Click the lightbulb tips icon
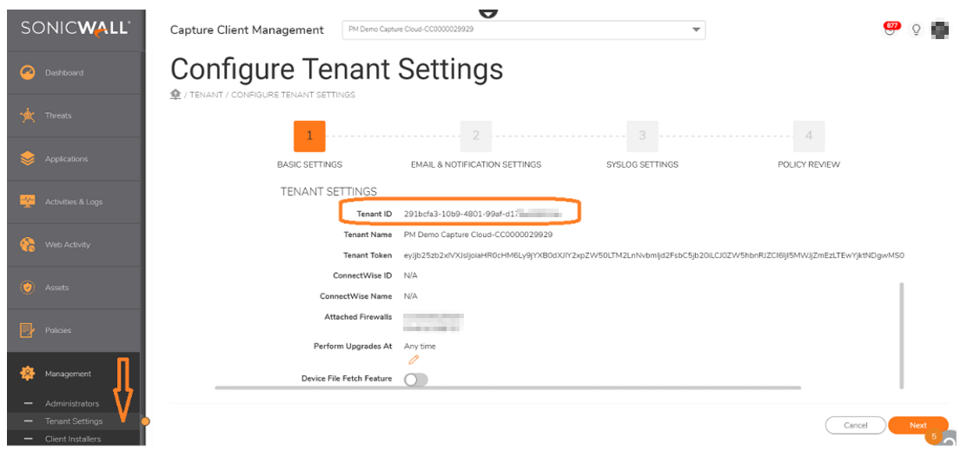Viewport: 980px width, 464px height. [916, 30]
